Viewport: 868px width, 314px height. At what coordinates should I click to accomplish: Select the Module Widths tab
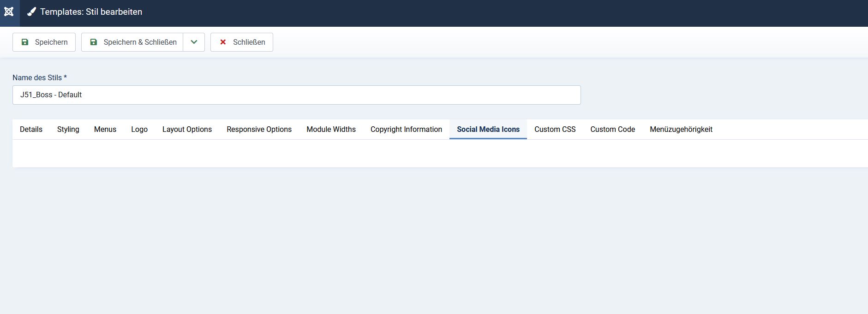(331, 130)
